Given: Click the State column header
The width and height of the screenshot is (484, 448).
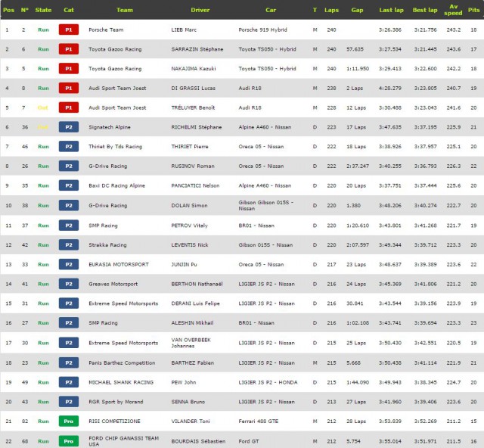Looking at the screenshot, I should [43, 10].
